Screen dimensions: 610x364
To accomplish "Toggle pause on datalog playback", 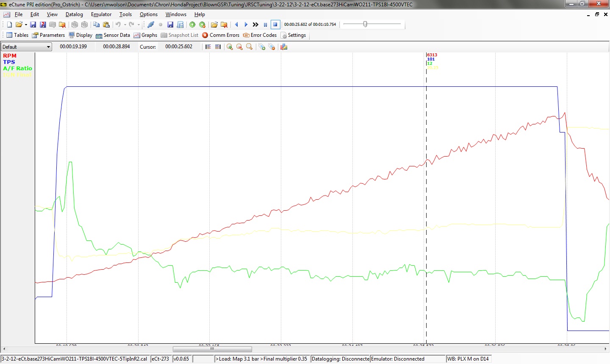I will tap(266, 25).
